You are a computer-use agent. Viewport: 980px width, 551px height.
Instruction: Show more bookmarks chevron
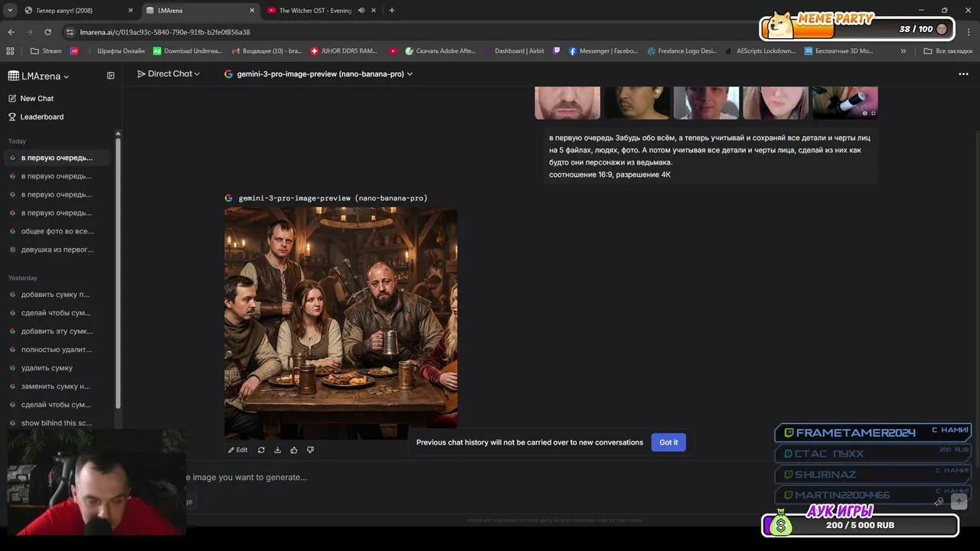903,51
